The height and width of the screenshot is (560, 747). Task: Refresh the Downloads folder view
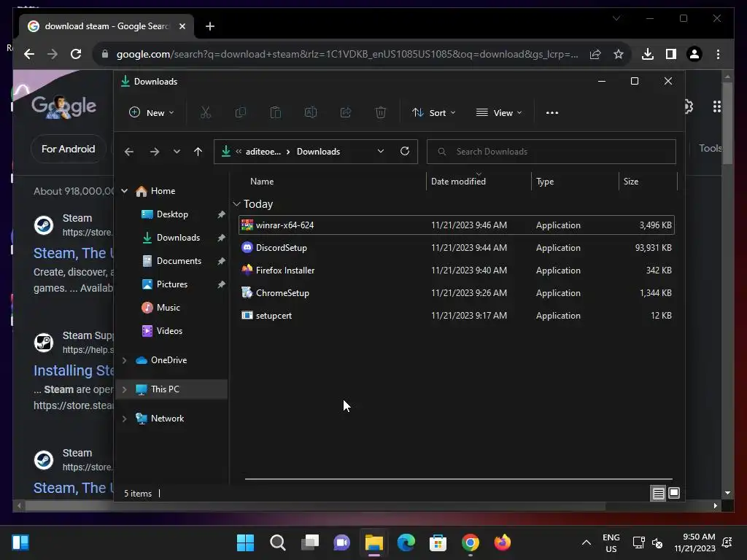point(405,151)
